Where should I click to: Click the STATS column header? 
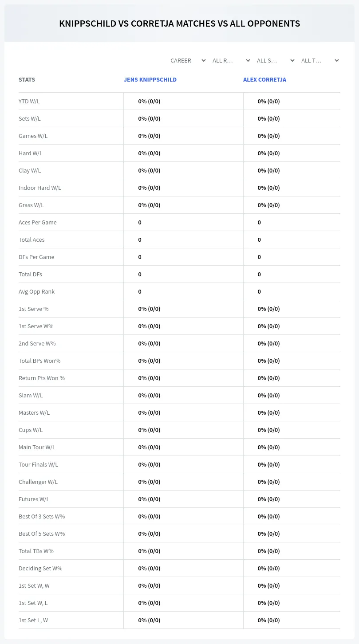pos(27,80)
